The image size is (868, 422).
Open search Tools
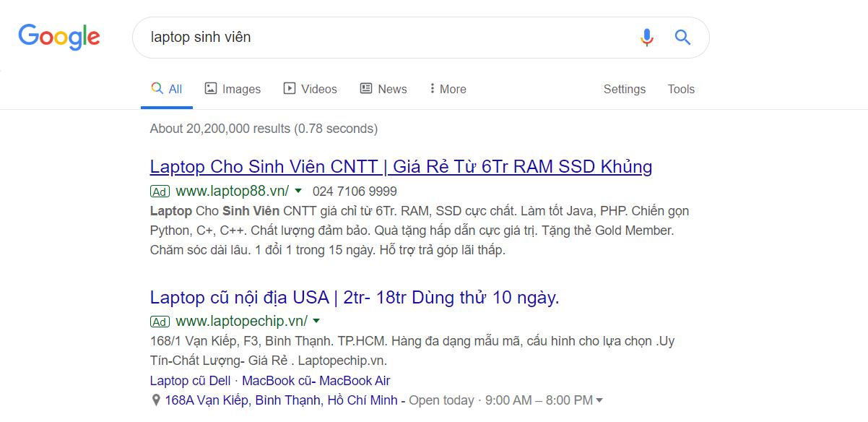[x=681, y=89]
